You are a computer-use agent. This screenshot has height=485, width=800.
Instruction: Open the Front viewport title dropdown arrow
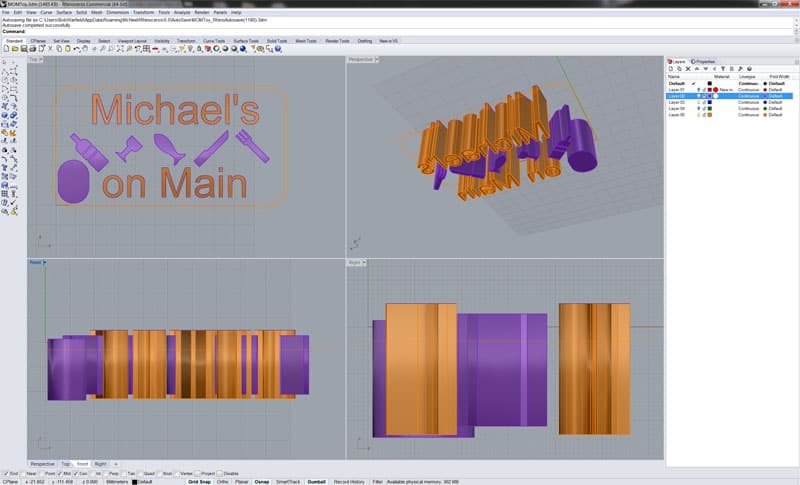pyautogui.click(x=44, y=263)
